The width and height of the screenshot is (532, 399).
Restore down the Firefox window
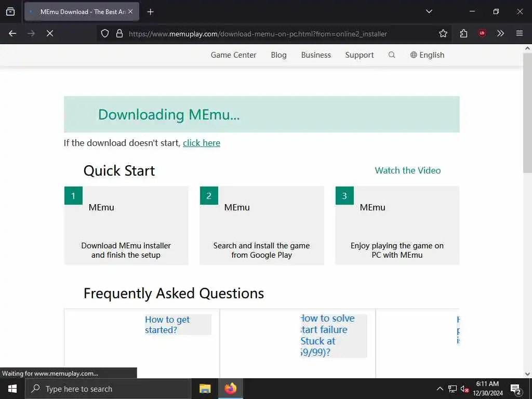tap(496, 11)
